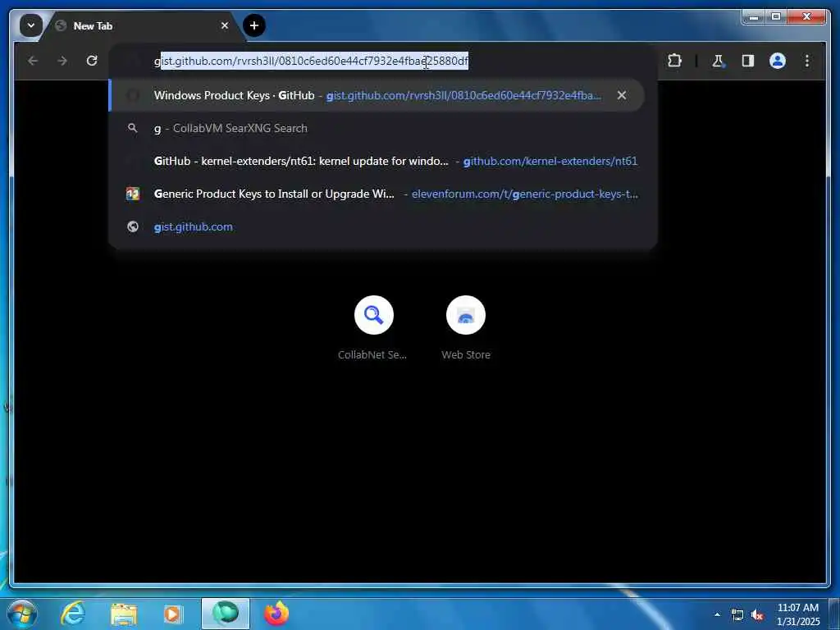Maximize the browser window
840x630 pixels.
[775, 17]
